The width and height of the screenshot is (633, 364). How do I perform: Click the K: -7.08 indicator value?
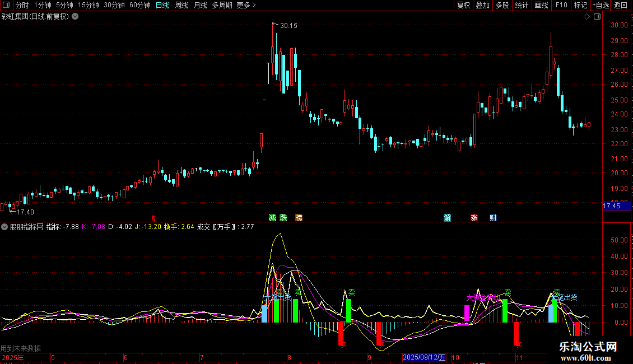coord(93,227)
